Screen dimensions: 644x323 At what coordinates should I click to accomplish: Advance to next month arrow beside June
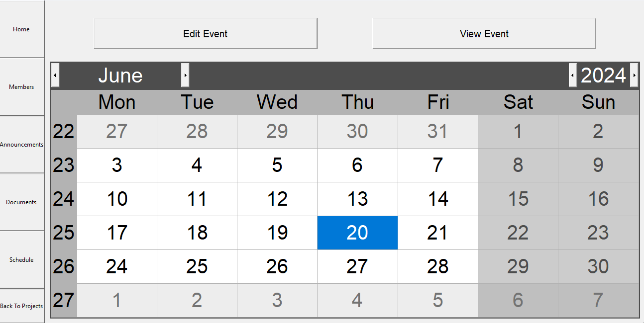(x=185, y=76)
